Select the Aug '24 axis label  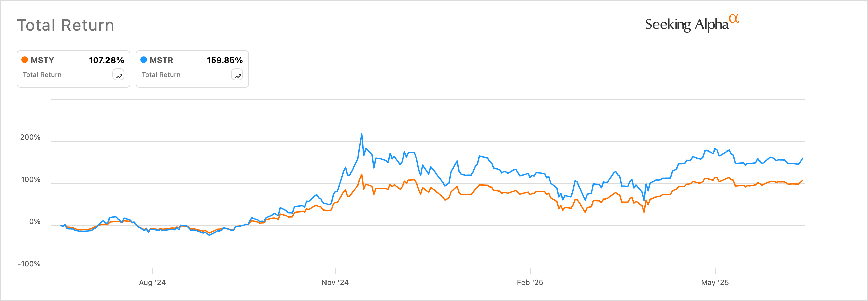(x=152, y=283)
